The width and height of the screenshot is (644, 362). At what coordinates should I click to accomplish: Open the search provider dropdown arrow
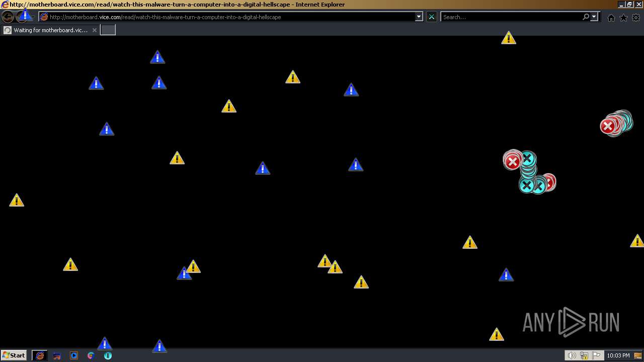pyautogui.click(x=594, y=17)
